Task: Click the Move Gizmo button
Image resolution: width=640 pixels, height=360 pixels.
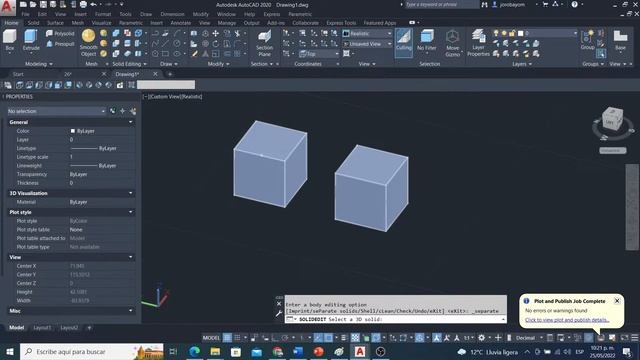Action: pos(452,43)
